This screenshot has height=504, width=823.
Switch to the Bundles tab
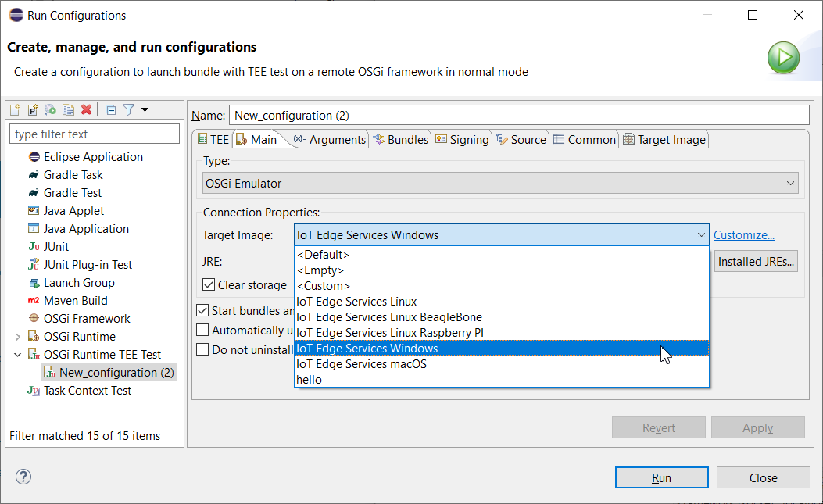click(x=401, y=140)
